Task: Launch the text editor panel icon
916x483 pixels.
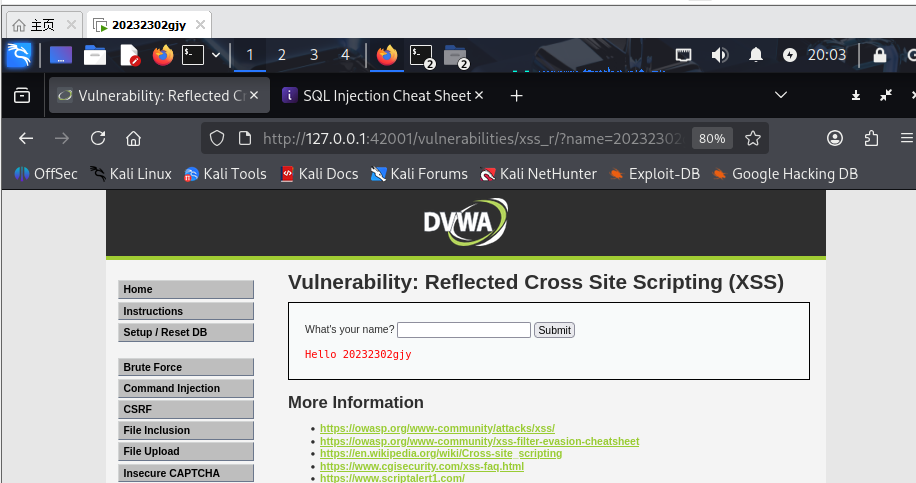Action: tap(129, 55)
